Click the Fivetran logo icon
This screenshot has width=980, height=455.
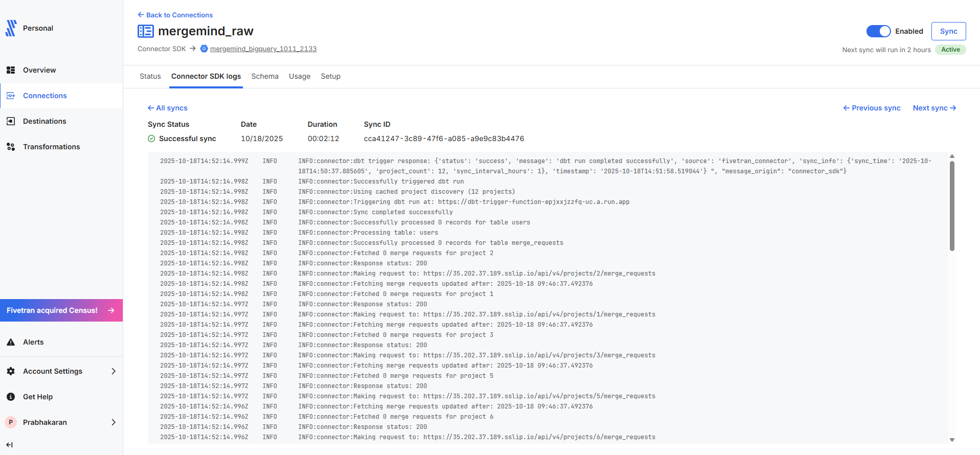(11, 28)
